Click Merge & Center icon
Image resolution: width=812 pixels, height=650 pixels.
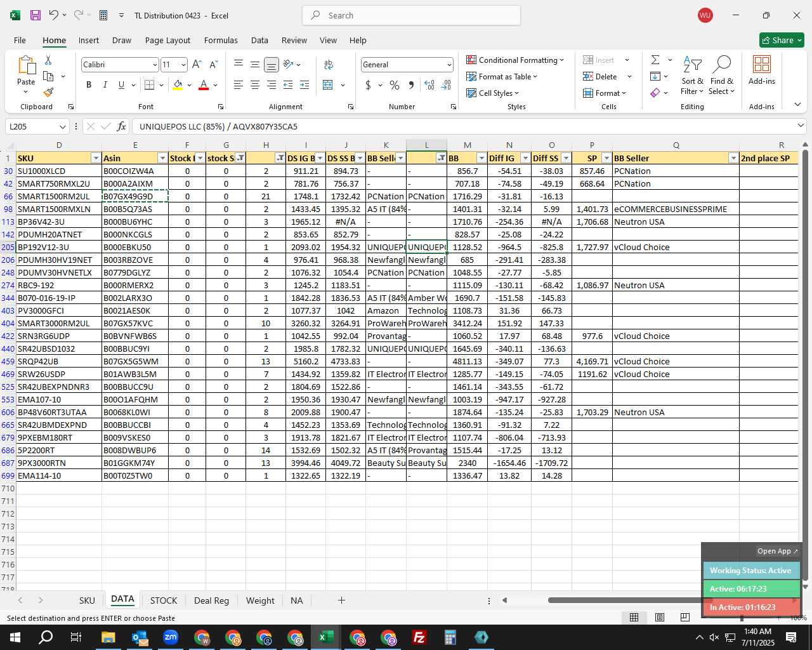click(x=328, y=85)
